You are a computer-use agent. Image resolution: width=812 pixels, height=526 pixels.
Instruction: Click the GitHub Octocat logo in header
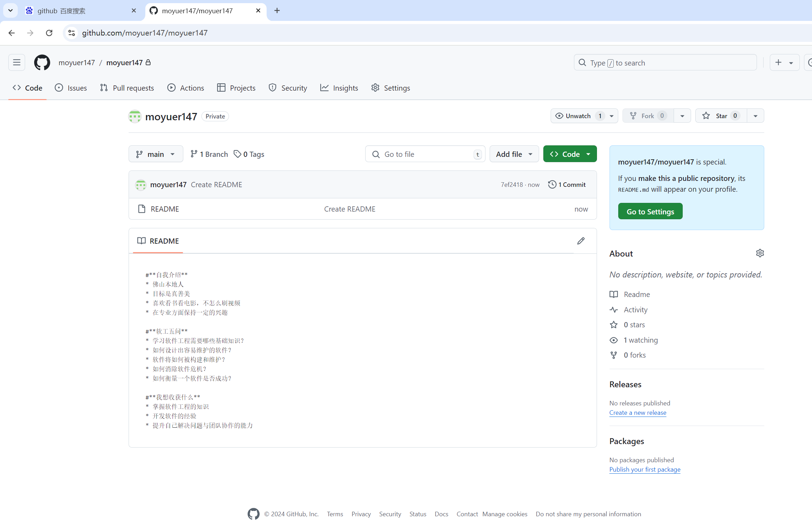tap(42, 63)
